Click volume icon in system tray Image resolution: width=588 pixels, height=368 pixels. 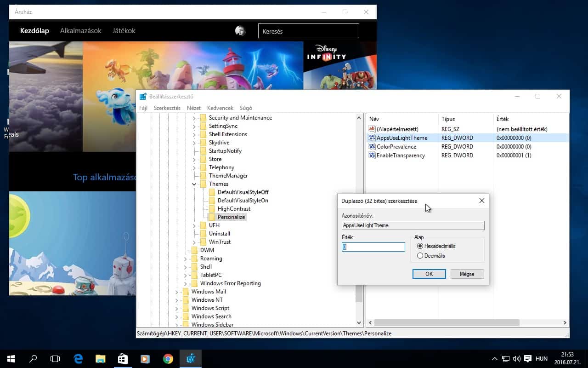tap(516, 359)
